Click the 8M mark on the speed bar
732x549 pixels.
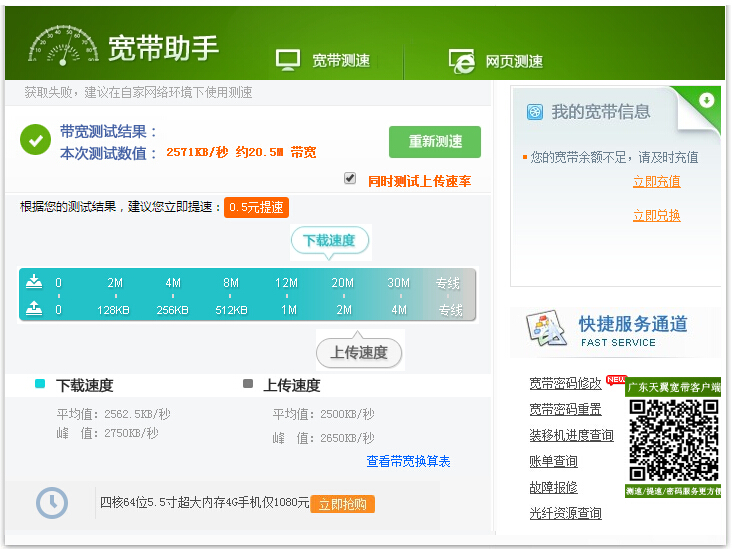tap(231, 283)
